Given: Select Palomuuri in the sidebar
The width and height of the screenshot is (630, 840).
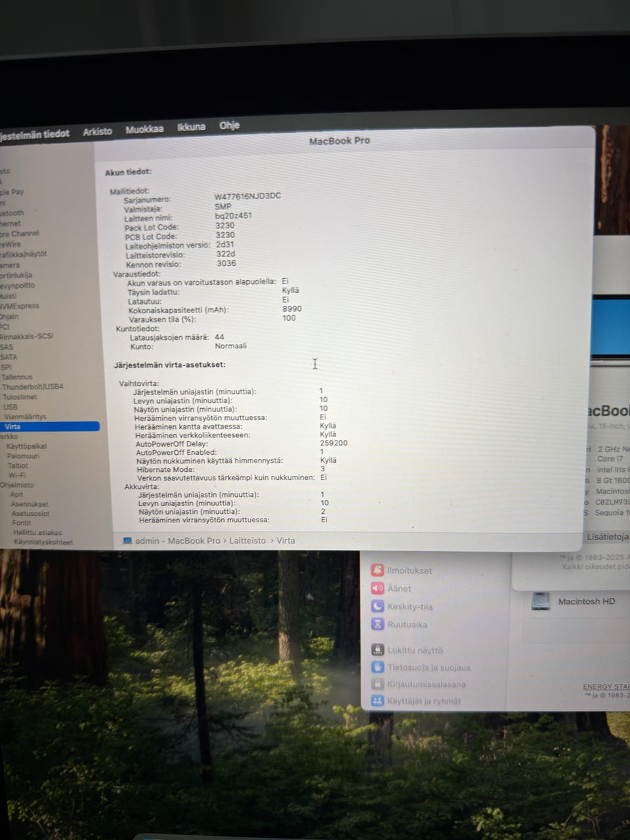Looking at the screenshot, I should click(23, 456).
